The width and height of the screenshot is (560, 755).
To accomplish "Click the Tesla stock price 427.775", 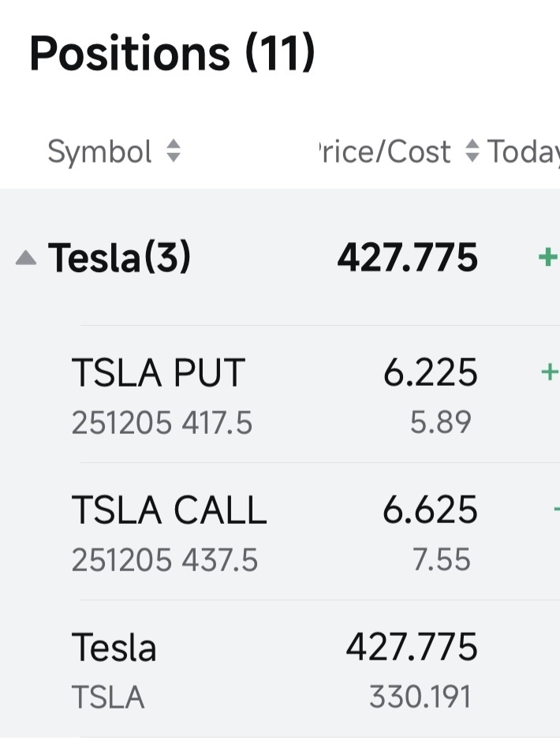I will pyautogui.click(x=412, y=647).
